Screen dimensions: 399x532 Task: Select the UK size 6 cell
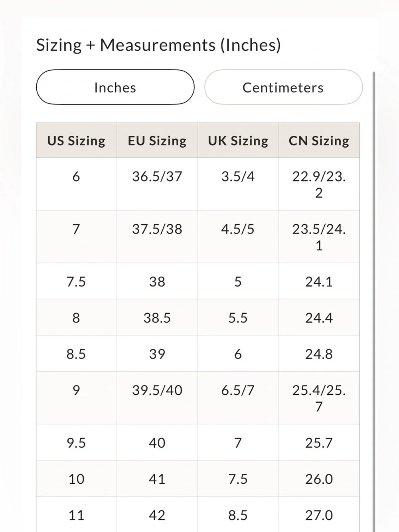tap(238, 354)
